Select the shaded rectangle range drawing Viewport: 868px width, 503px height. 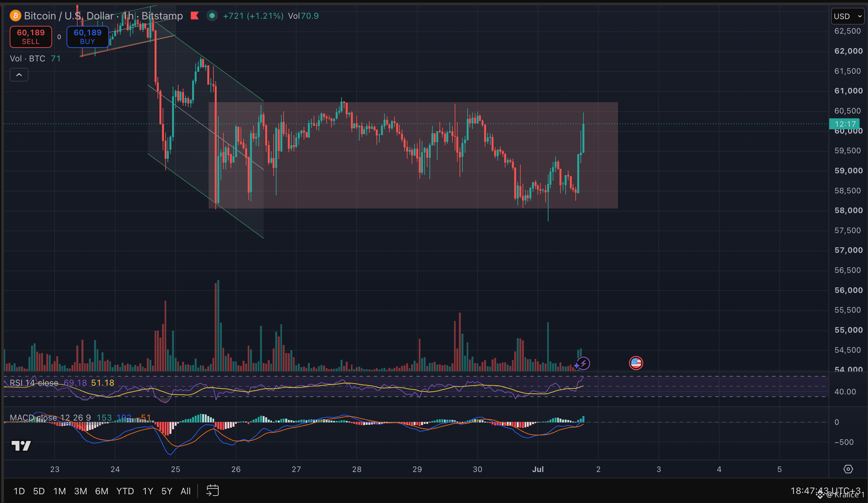click(413, 155)
